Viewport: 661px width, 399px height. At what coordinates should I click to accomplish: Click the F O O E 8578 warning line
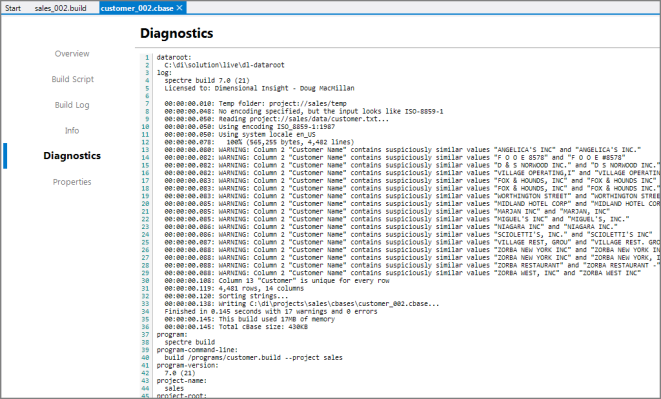point(395,157)
